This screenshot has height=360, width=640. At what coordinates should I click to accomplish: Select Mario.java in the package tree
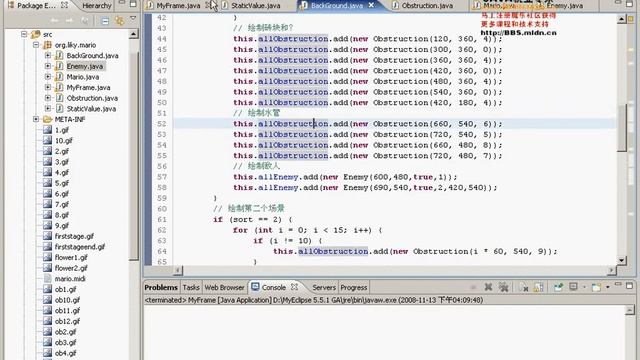(83, 77)
